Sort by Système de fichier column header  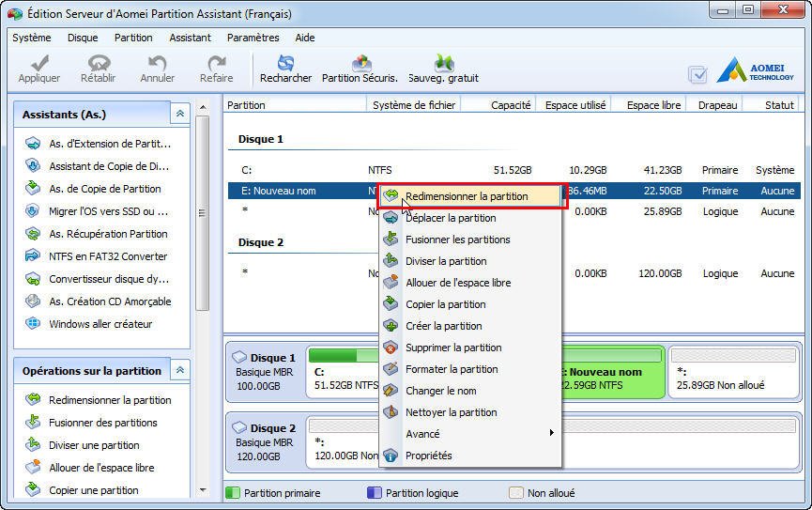coord(413,104)
